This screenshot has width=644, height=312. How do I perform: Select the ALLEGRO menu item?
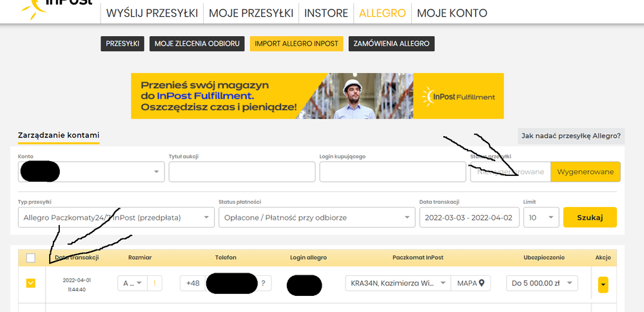[382, 13]
